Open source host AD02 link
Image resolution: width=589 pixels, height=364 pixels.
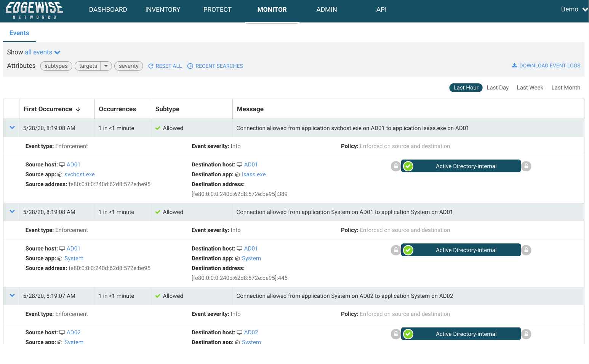pos(74,332)
